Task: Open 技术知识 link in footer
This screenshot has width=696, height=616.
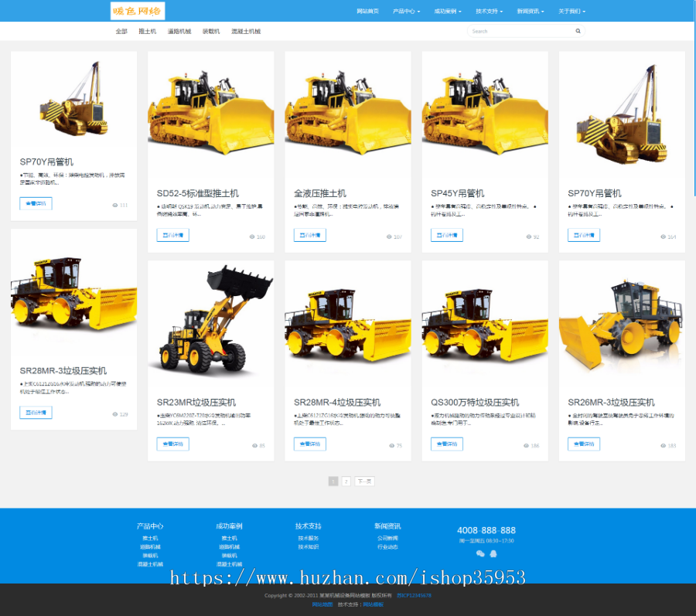Action: tap(308, 546)
